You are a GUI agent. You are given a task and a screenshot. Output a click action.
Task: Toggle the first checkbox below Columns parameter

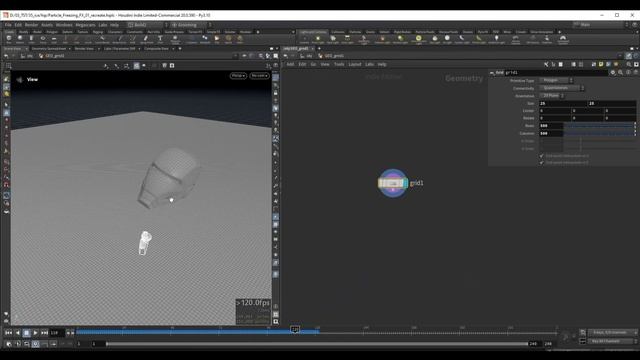point(542,156)
